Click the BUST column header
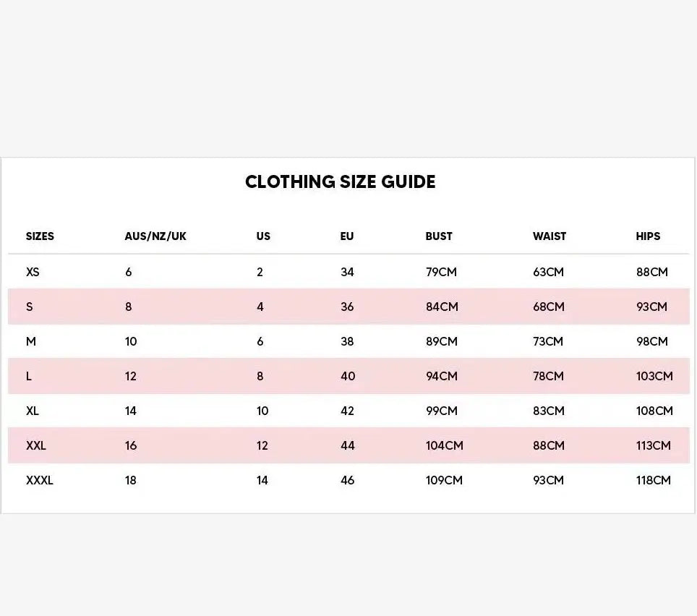The height and width of the screenshot is (616, 697). click(x=439, y=236)
